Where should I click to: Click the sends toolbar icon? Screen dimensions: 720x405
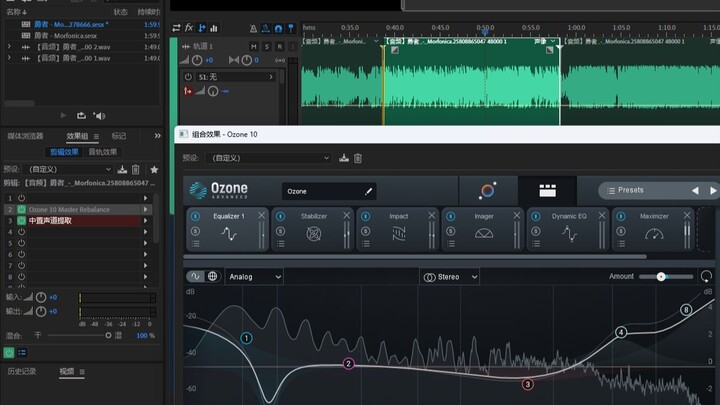pos(202,28)
